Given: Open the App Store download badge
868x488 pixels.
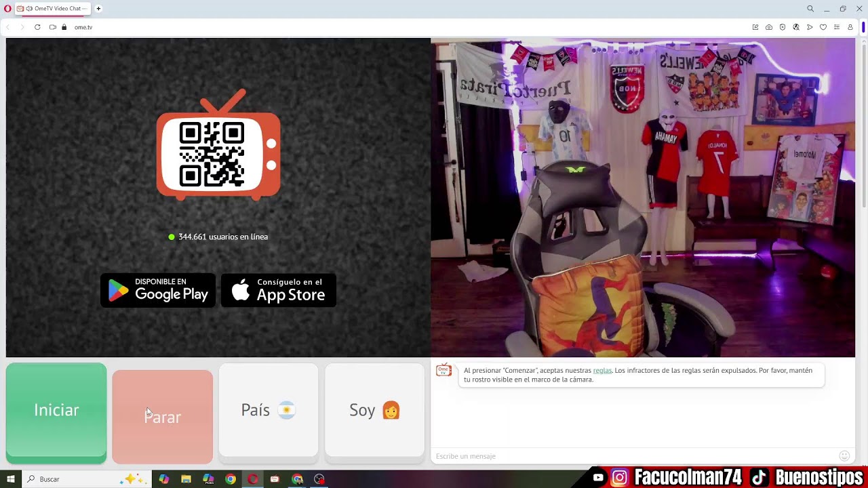Looking at the screenshot, I should coord(279,290).
